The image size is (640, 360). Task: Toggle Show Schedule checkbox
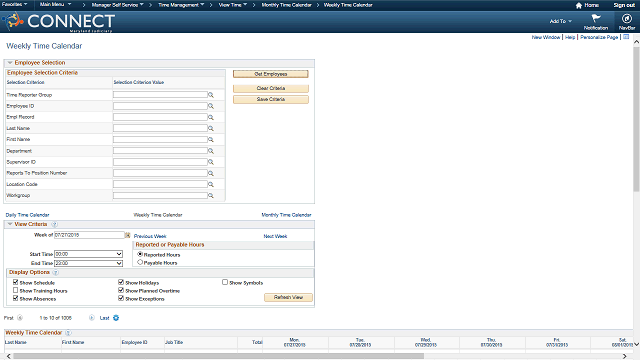coord(16,282)
